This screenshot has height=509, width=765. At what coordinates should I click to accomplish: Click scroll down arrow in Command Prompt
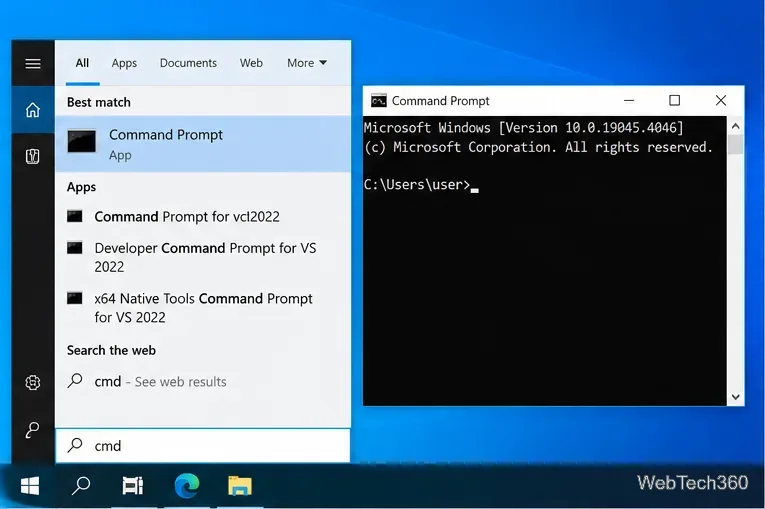point(736,397)
